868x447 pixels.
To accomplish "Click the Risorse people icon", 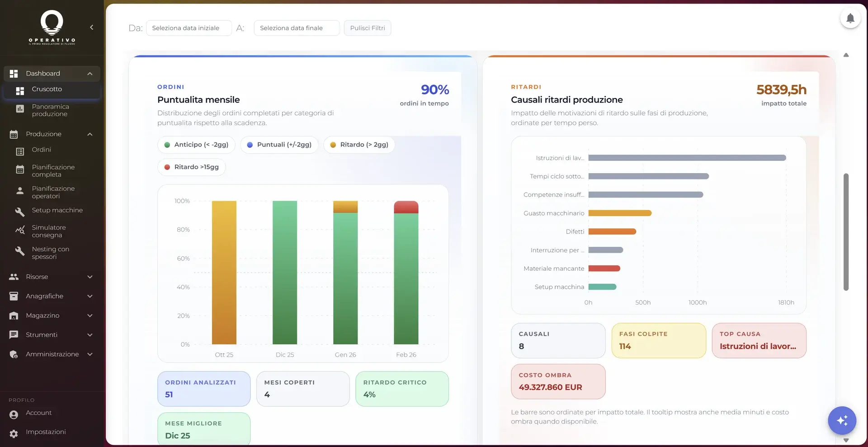I will [x=14, y=277].
